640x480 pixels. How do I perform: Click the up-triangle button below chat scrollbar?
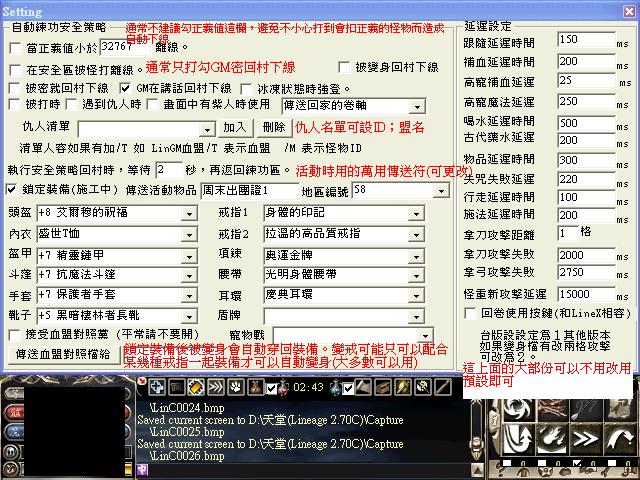(476, 469)
